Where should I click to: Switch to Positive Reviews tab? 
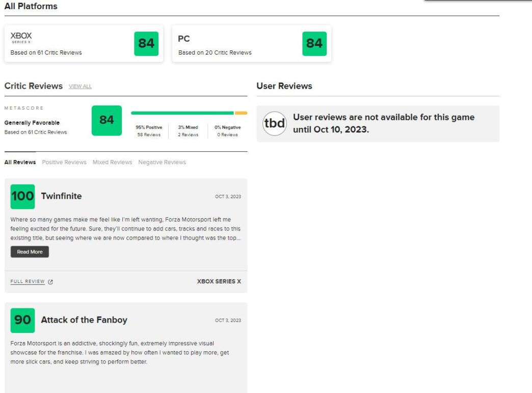(64, 162)
